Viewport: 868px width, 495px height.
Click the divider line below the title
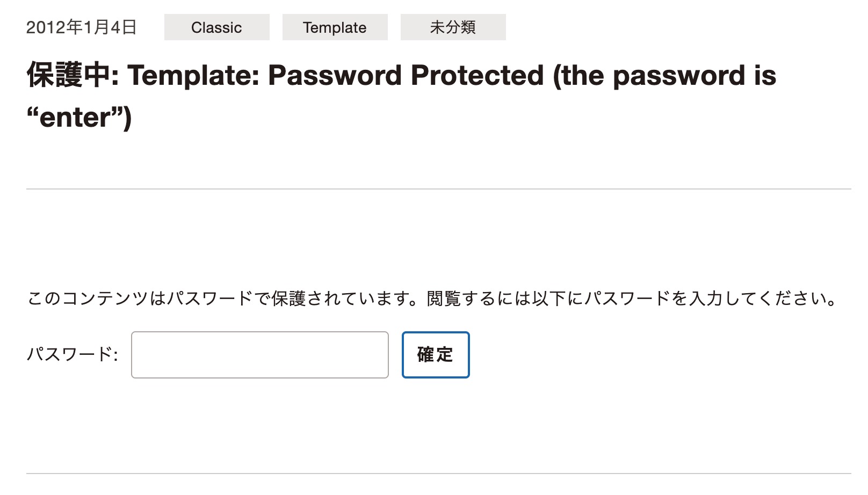pyautogui.click(x=438, y=189)
